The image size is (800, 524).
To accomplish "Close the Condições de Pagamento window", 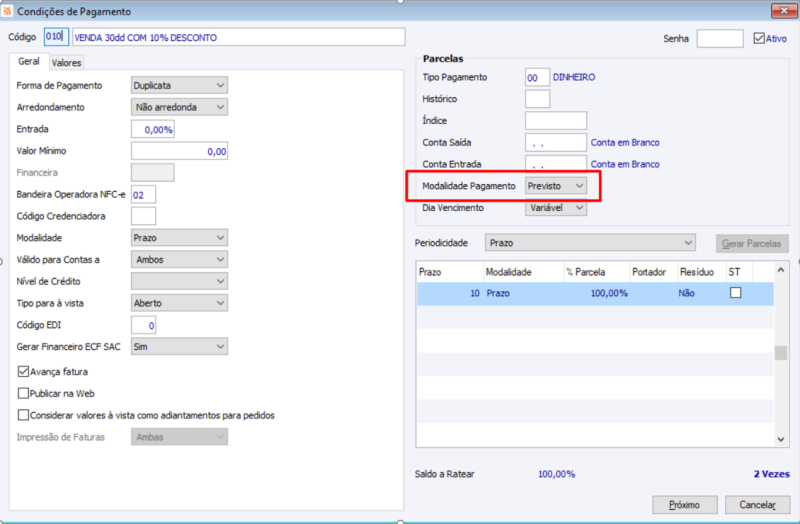I will (x=784, y=10).
